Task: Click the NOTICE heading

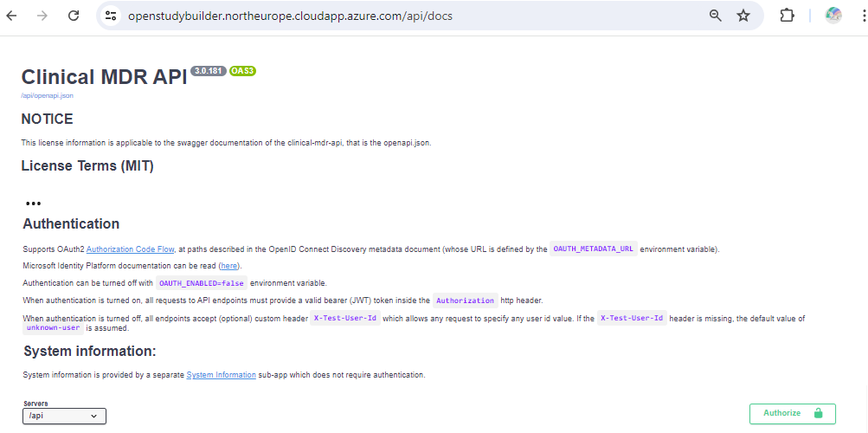Action: pyautogui.click(x=47, y=119)
